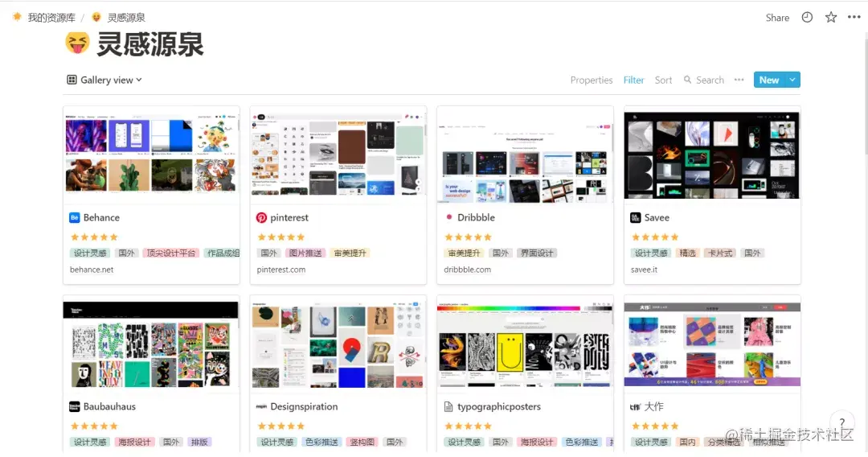Click the 图片推送 tag on pinterest

point(305,253)
